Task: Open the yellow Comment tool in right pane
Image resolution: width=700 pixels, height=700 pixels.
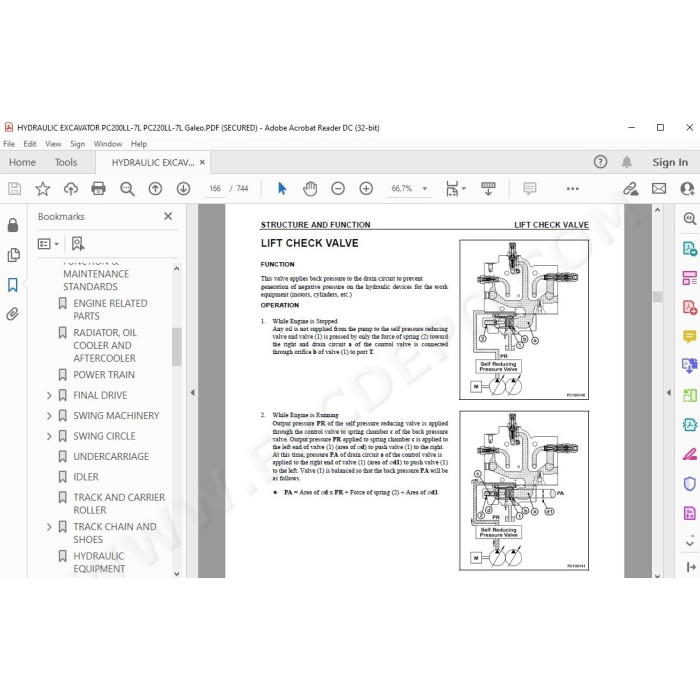Action: tap(690, 337)
